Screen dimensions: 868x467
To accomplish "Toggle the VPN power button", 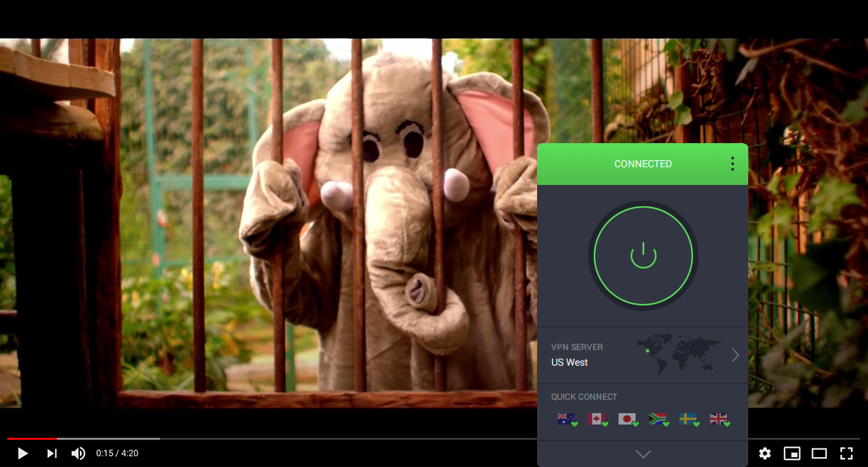I will click(643, 256).
